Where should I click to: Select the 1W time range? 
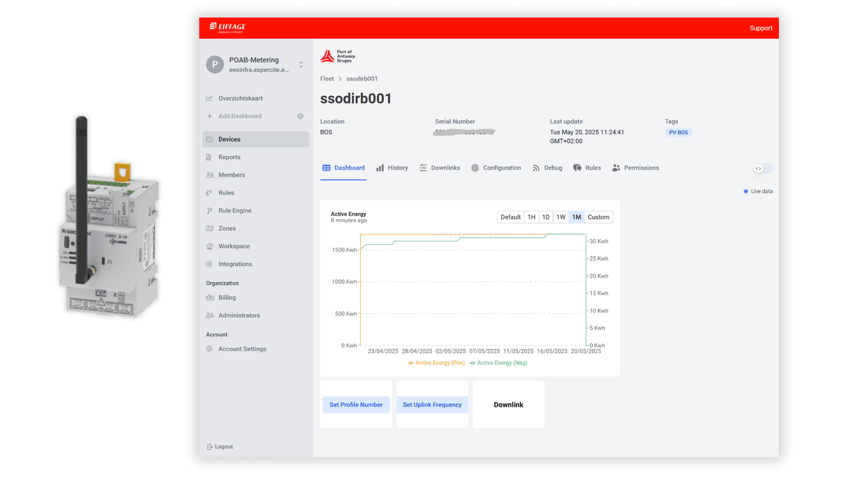[x=561, y=217]
